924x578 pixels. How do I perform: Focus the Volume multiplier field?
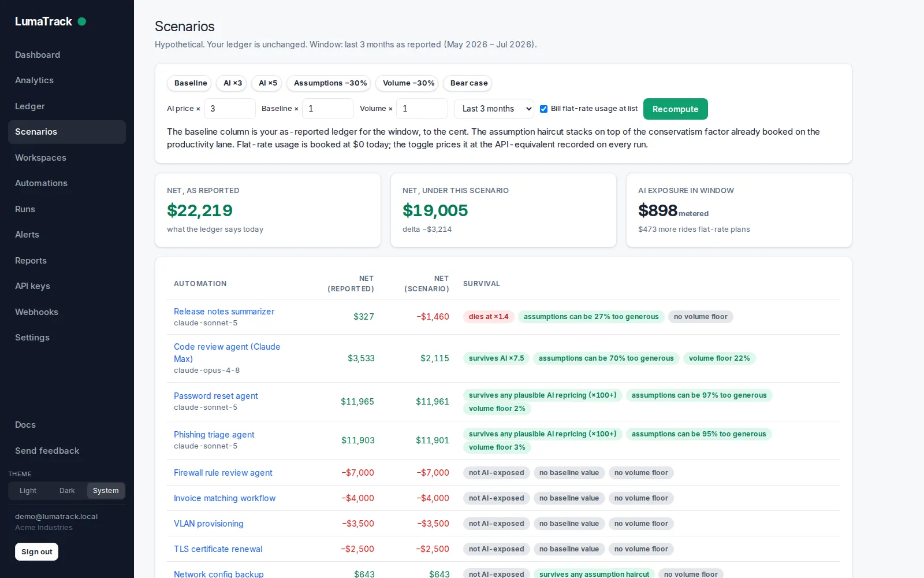tap(422, 109)
